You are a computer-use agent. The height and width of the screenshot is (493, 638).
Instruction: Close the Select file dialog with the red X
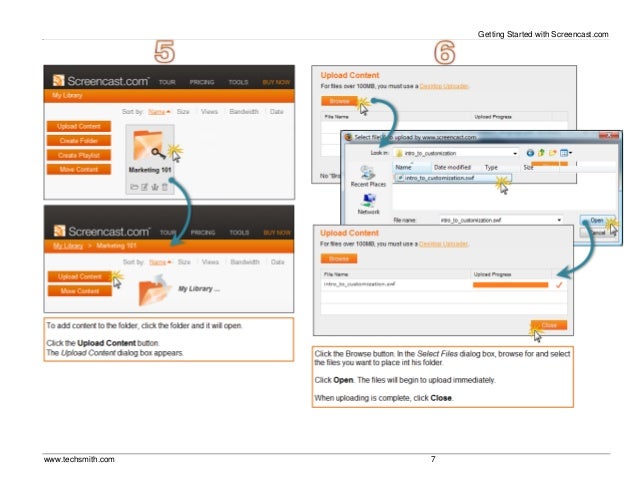coord(610,135)
